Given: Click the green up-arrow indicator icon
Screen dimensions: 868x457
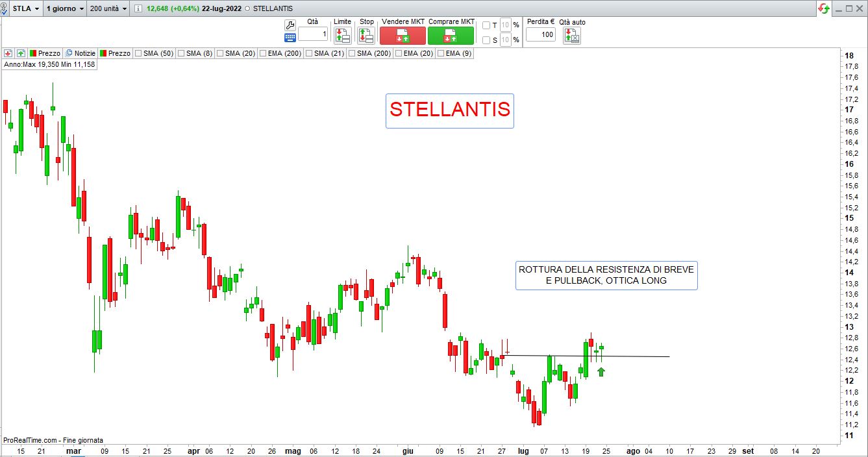Looking at the screenshot, I should coord(21,53).
